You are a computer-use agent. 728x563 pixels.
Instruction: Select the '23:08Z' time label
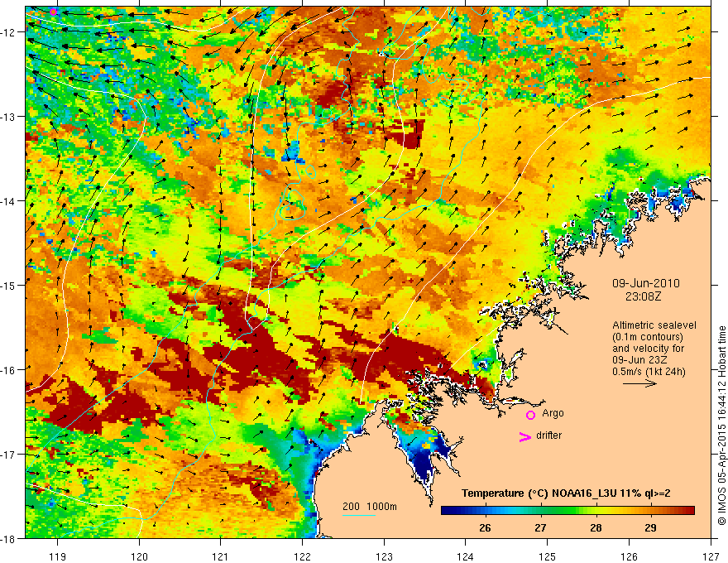[x=643, y=296]
